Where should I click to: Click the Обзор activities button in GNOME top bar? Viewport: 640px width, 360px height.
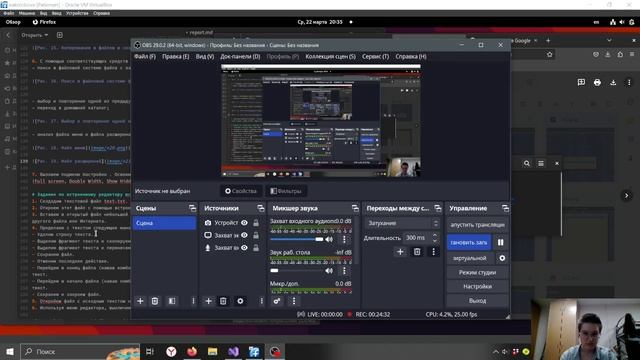click(x=13, y=22)
